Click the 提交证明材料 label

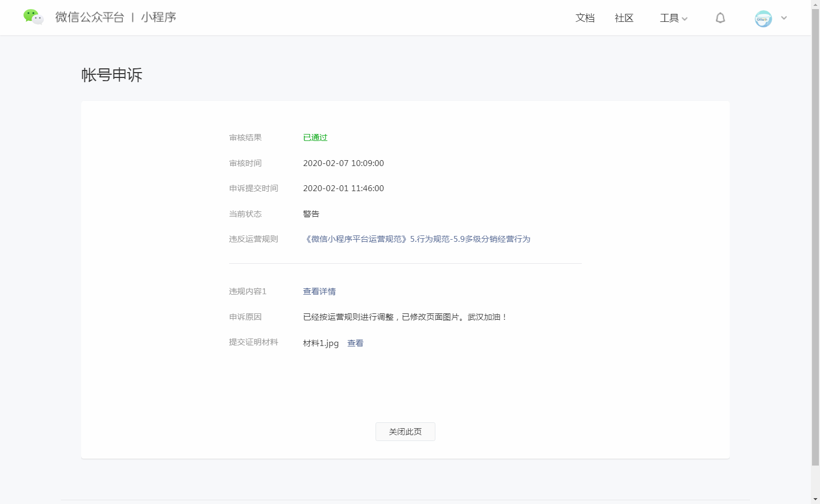coord(254,342)
